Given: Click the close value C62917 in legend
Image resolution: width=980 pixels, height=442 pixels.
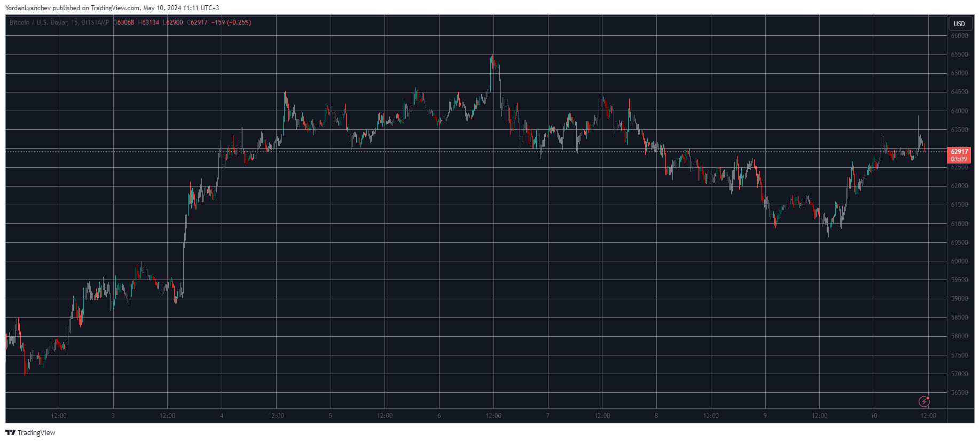Looking at the screenshot, I should click(197, 22).
